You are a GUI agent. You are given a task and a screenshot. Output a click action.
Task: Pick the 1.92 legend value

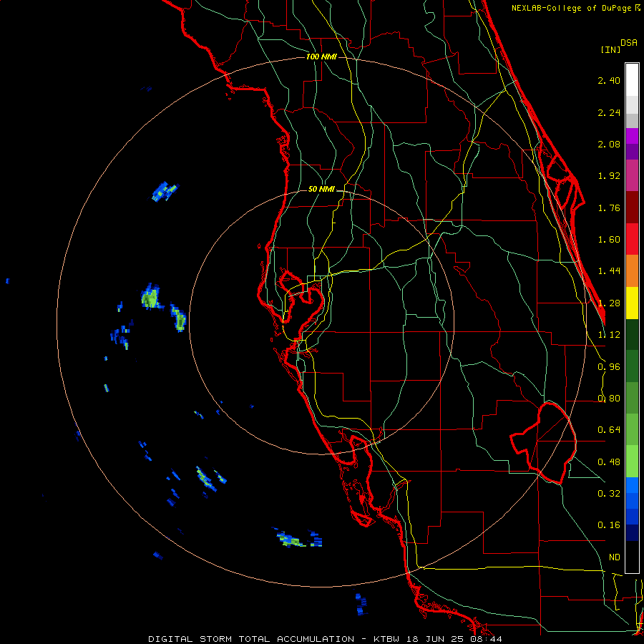click(x=609, y=176)
